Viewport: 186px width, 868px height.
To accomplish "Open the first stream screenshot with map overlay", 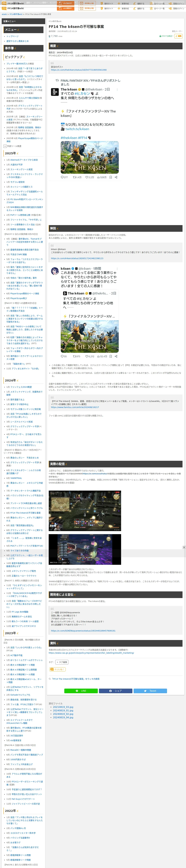I will click(85, 511).
